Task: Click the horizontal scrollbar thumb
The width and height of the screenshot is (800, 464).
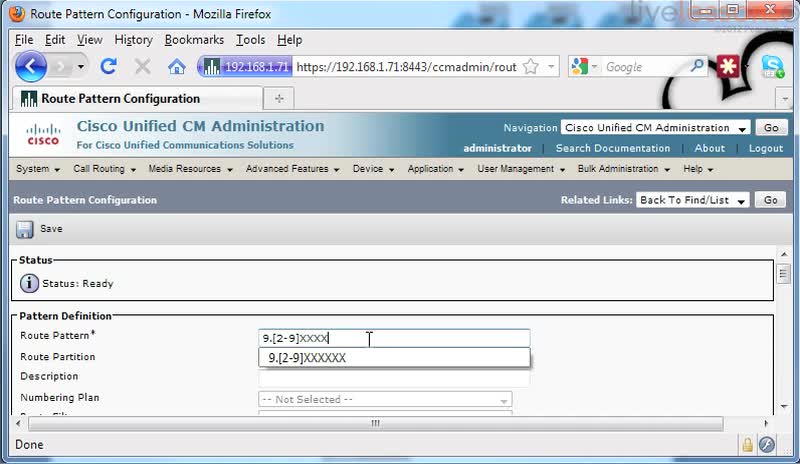Action: (376, 423)
